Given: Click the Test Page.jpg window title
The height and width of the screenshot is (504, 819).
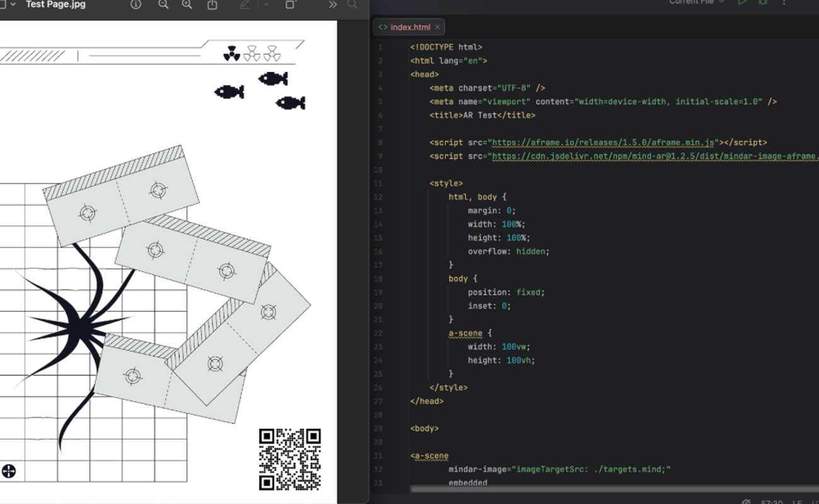Looking at the screenshot, I should pyautogui.click(x=55, y=4).
